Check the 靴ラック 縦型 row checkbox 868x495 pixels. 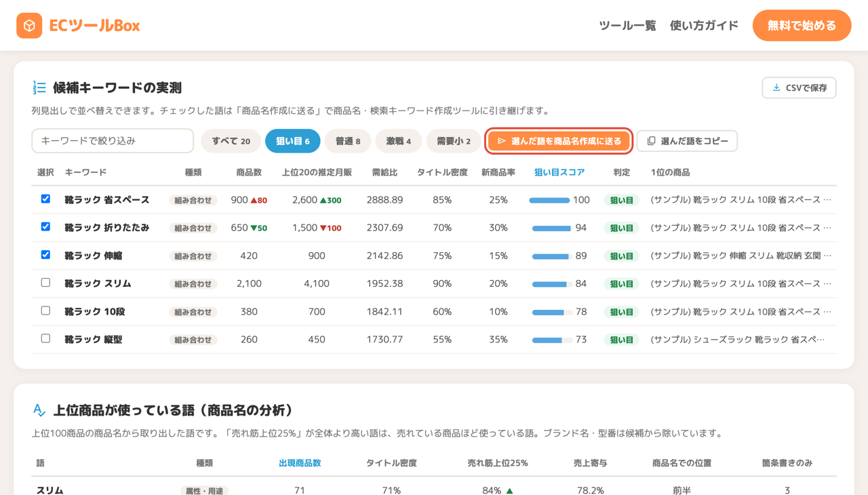pyautogui.click(x=45, y=338)
